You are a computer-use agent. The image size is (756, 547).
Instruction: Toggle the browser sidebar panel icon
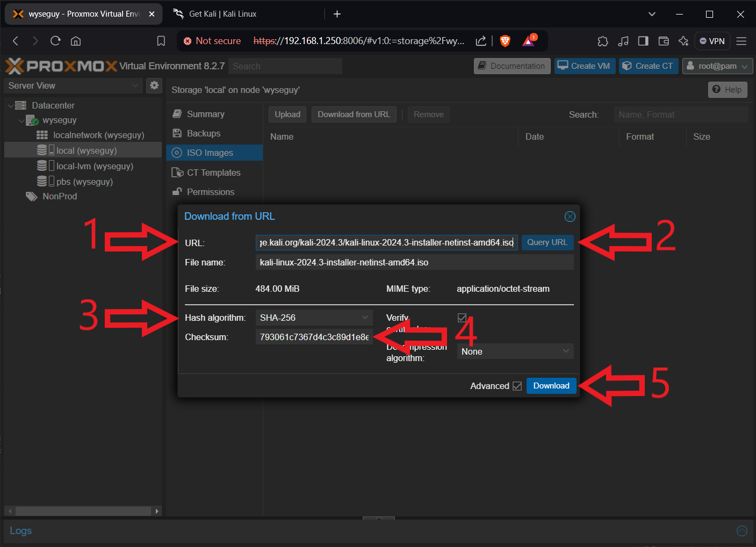click(643, 41)
